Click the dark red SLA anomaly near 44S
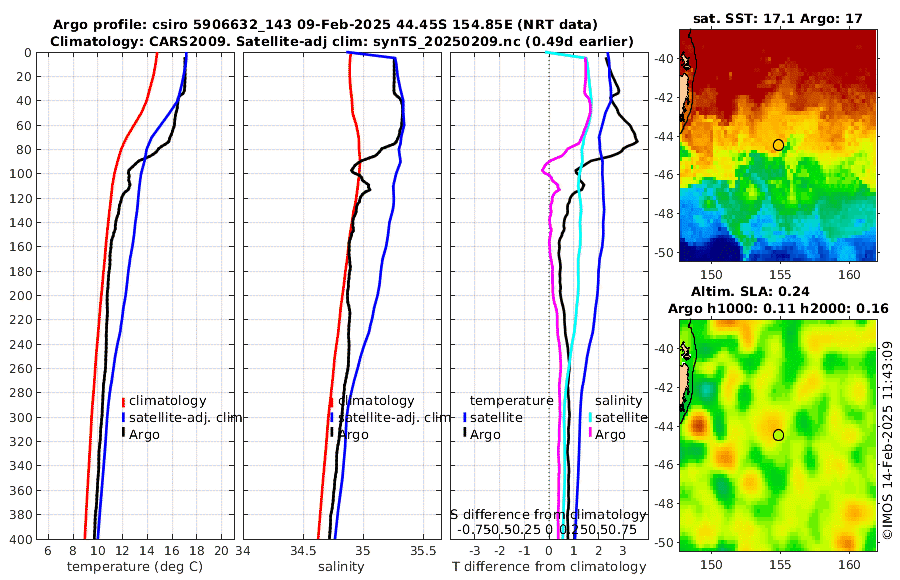 pos(697,426)
